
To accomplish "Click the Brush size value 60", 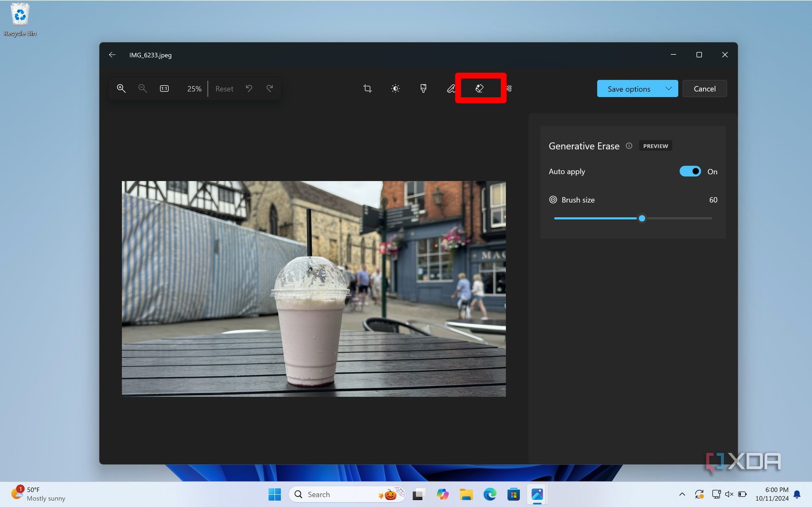I will (x=713, y=200).
